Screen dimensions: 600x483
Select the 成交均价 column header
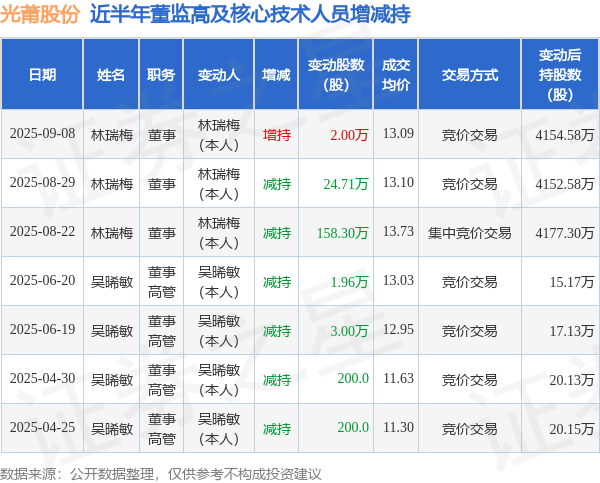point(396,75)
